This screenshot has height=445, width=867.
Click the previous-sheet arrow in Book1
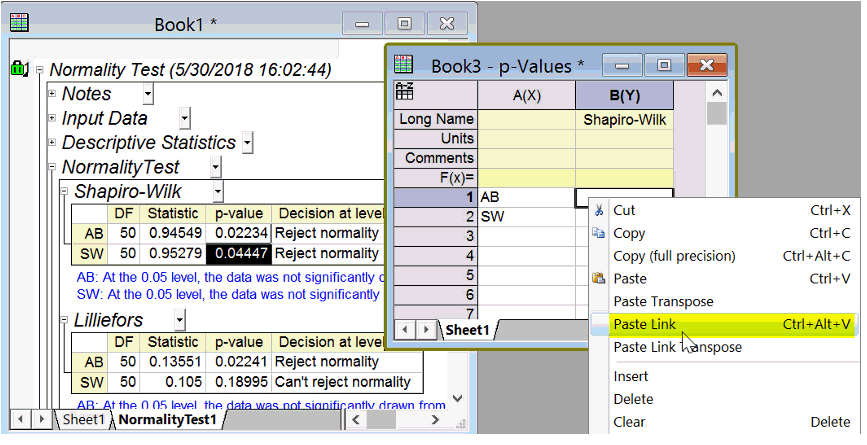click(20, 420)
